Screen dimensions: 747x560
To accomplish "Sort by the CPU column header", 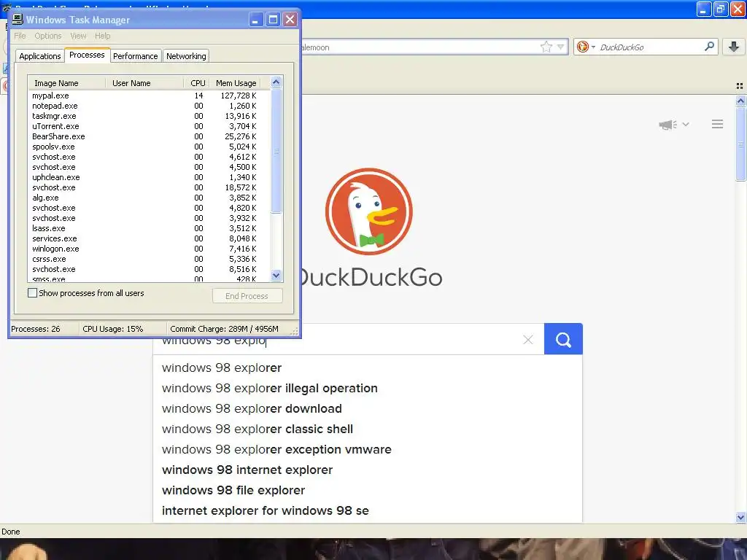I will [197, 83].
